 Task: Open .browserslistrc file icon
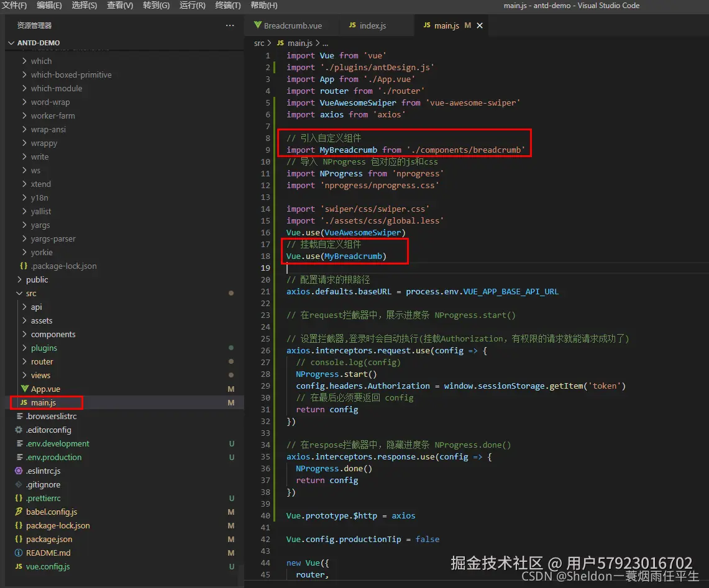(19, 416)
